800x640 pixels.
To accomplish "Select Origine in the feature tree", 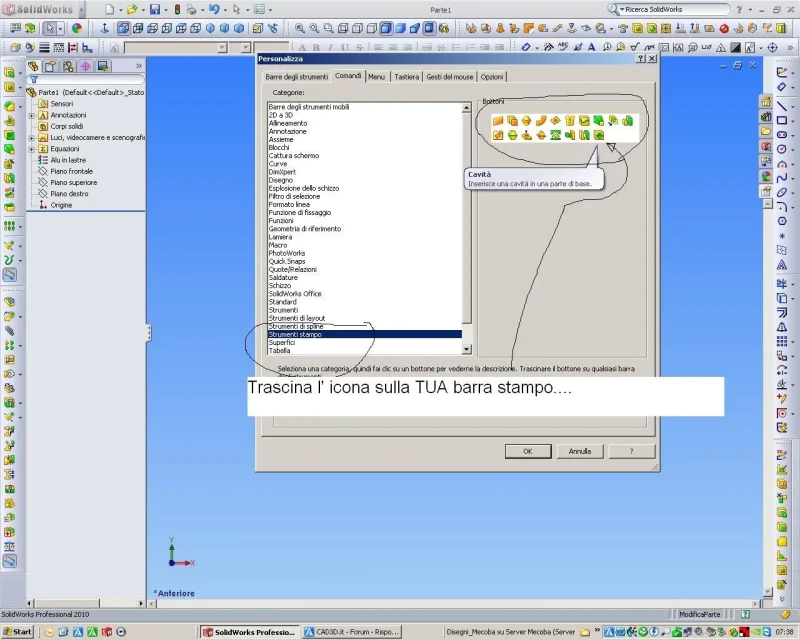I will pos(61,205).
